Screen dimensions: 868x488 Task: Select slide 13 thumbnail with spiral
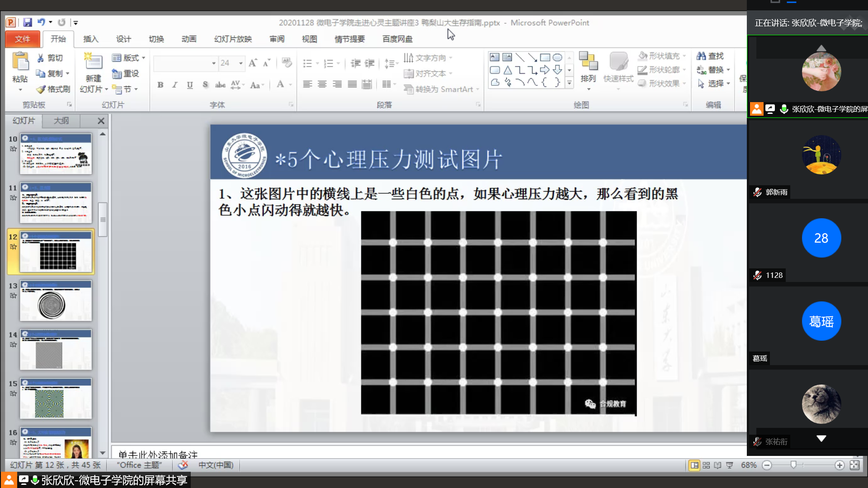click(x=56, y=301)
